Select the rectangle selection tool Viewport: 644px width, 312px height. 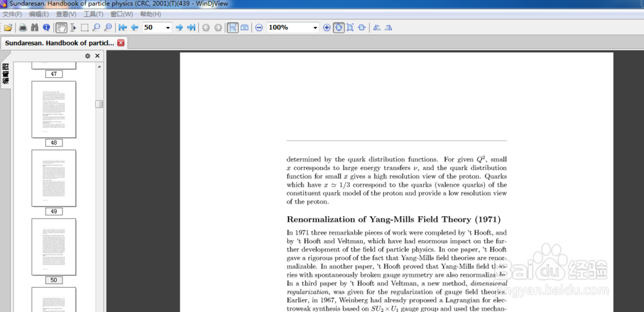point(84,28)
